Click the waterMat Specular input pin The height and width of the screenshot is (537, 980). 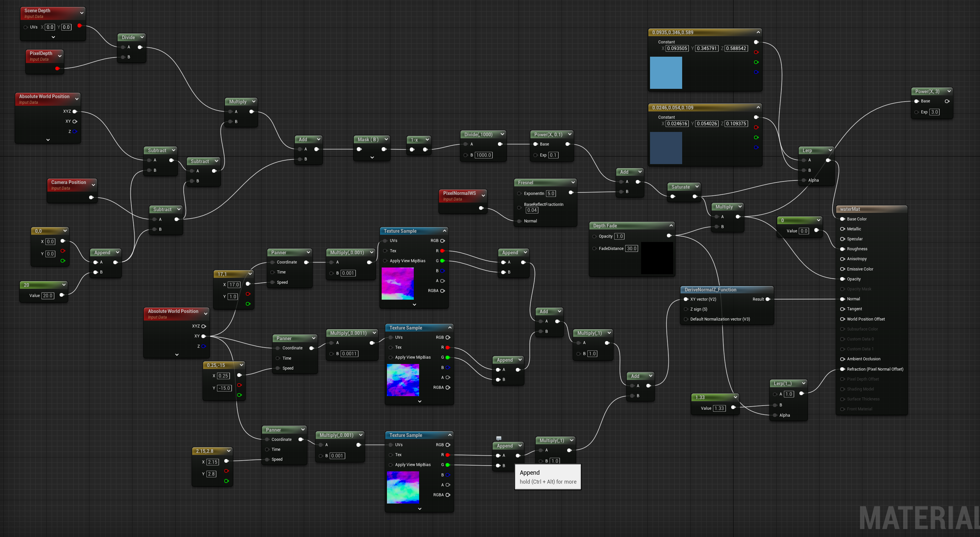(x=842, y=239)
